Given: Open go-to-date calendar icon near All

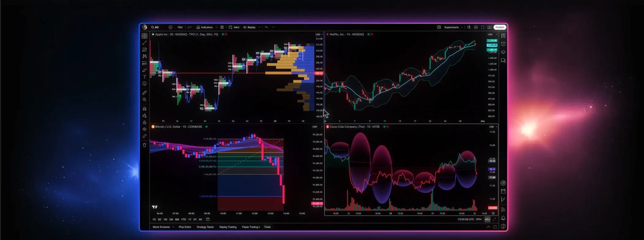Looking at the screenshot, I should coord(208,219).
